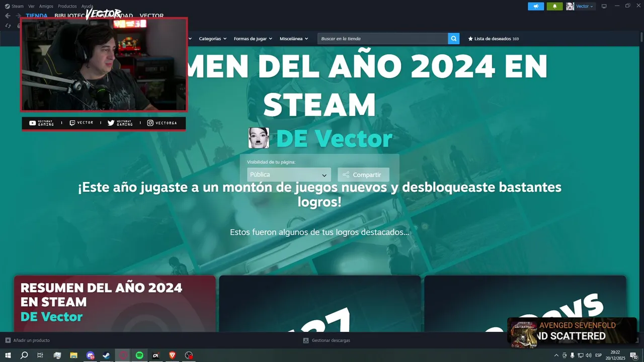The image size is (644, 362).
Task: Open Spotify from the taskbar
Action: coord(139,355)
